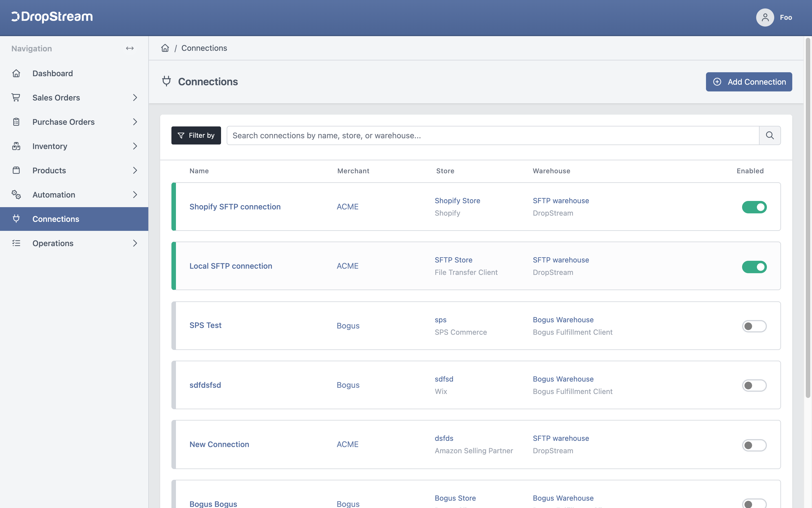Disable the Local SFTP connection toggle

(754, 267)
